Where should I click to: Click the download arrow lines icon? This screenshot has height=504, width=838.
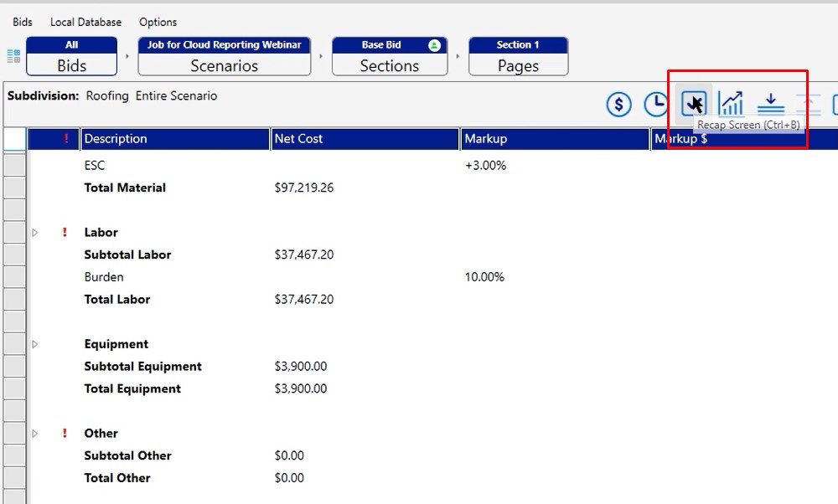tap(770, 105)
